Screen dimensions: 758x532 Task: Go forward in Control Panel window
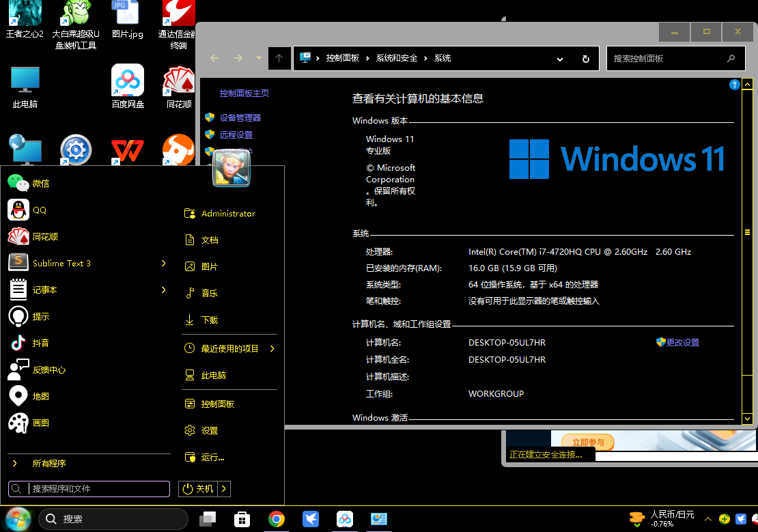(x=238, y=58)
